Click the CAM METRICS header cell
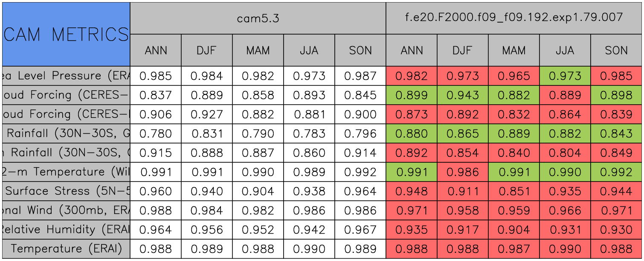 tap(66, 34)
